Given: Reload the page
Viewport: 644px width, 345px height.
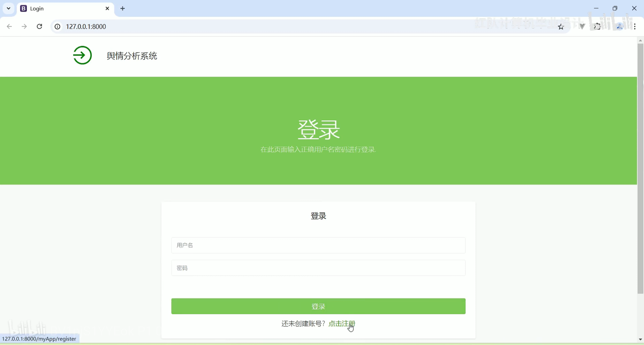Looking at the screenshot, I should (40, 27).
